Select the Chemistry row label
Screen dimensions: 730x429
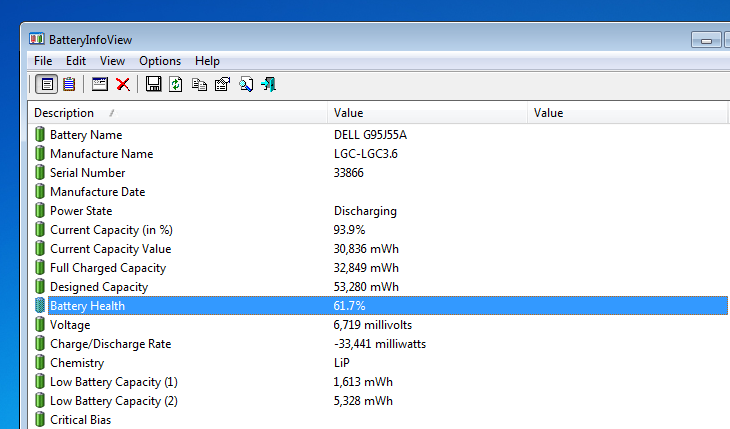(x=77, y=363)
